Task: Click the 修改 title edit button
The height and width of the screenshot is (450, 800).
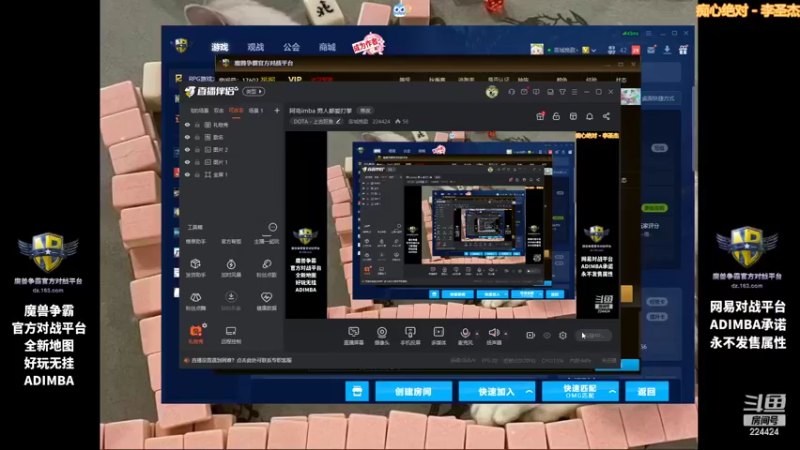Action: click(365, 110)
